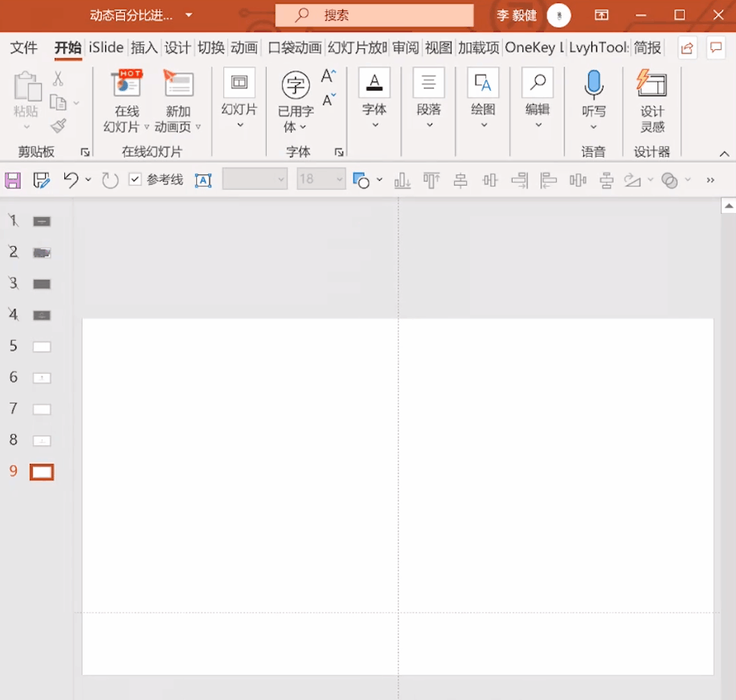Screen dimensions: 736x700
Task: Click the Rotate objects icon
Action: pyautogui.click(x=632, y=180)
